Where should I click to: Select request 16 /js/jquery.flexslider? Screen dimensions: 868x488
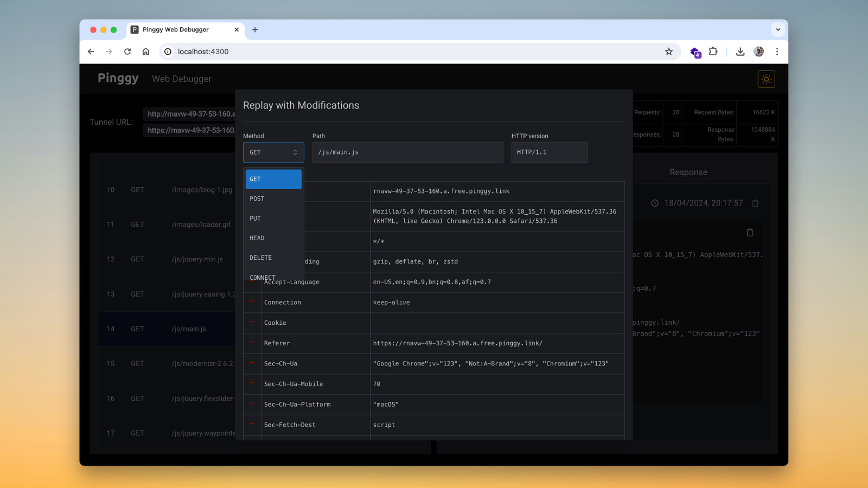[x=167, y=398]
